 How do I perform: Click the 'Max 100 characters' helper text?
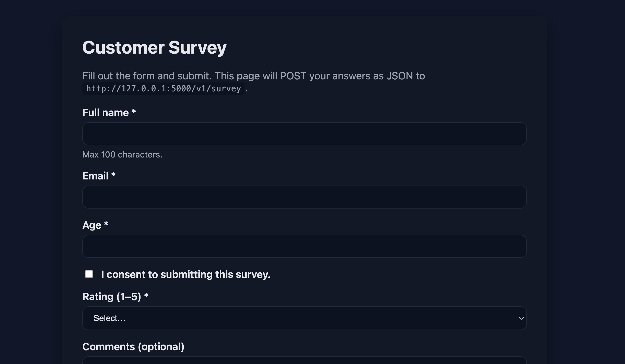[122, 154]
